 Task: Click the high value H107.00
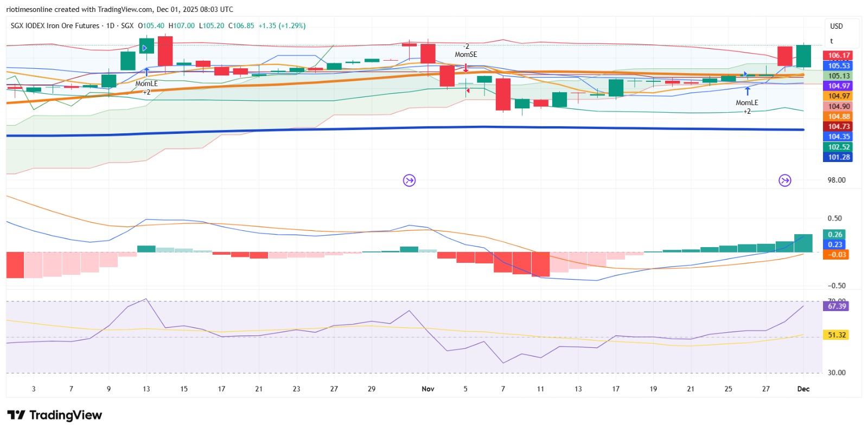181,25
